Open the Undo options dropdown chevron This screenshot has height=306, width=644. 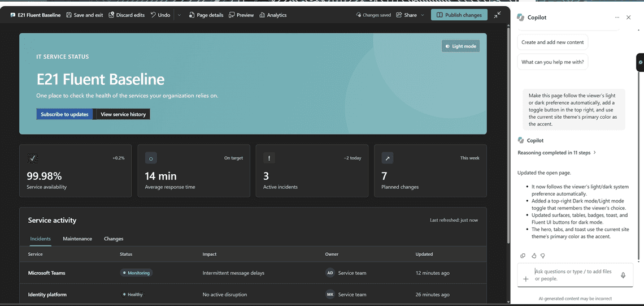coord(179,15)
